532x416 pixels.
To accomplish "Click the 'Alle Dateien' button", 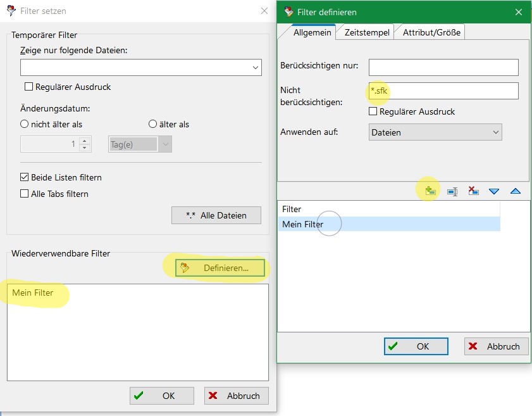I will [x=216, y=215].
